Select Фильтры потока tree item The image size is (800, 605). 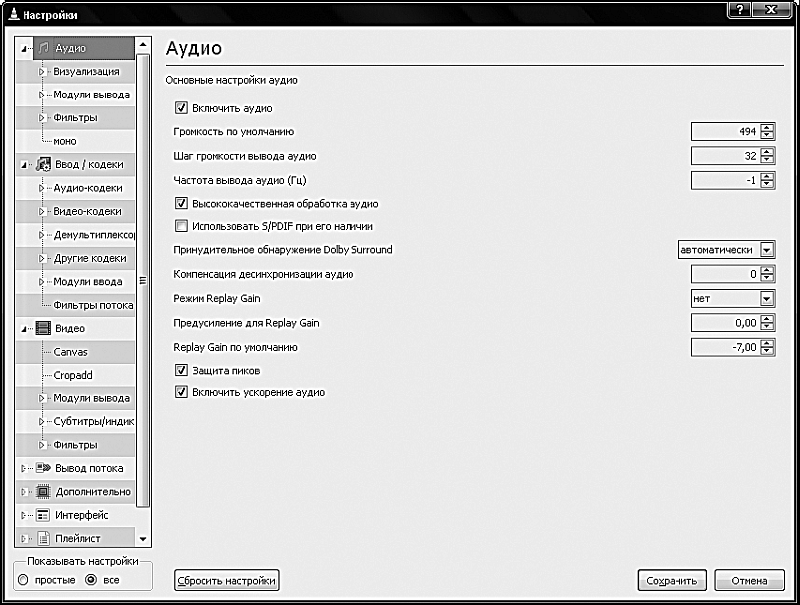coord(93,305)
